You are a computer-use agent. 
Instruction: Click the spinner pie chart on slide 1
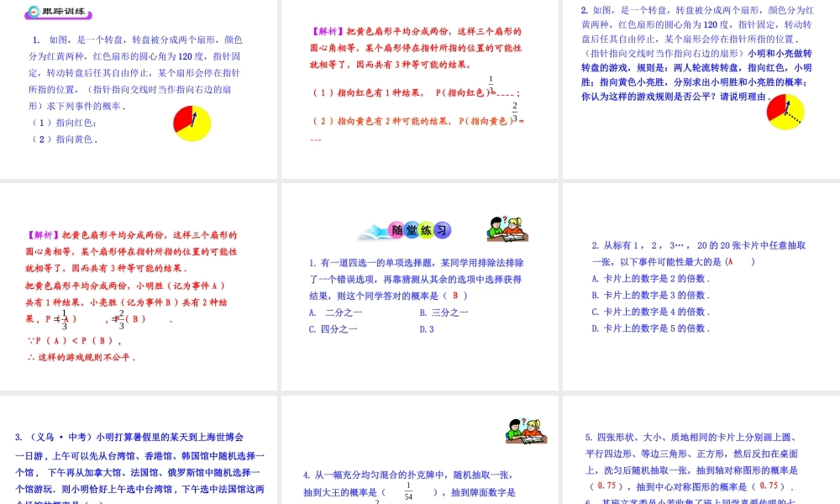tap(191, 123)
